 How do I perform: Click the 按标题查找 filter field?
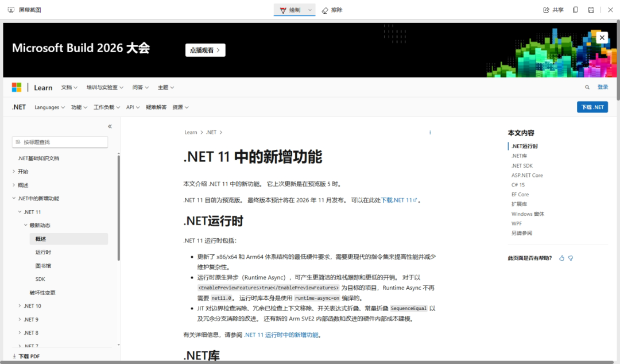coord(60,142)
